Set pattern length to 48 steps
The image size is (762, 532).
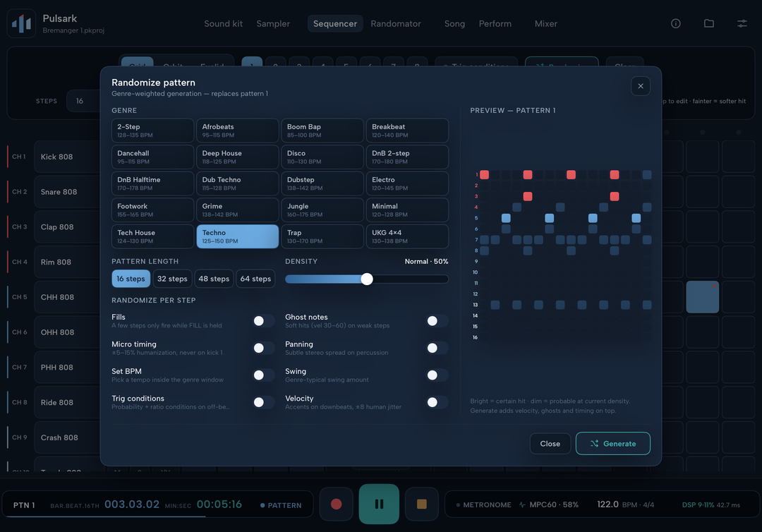(x=214, y=279)
